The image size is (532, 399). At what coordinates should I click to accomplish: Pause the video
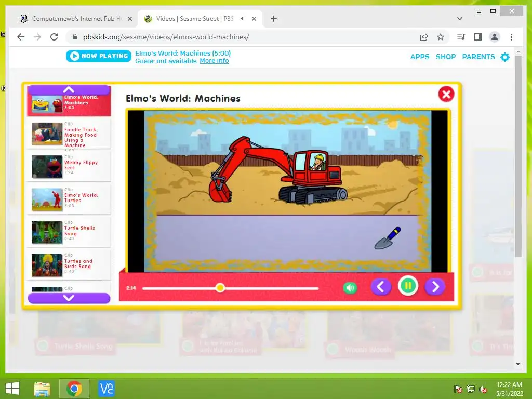pyautogui.click(x=408, y=286)
